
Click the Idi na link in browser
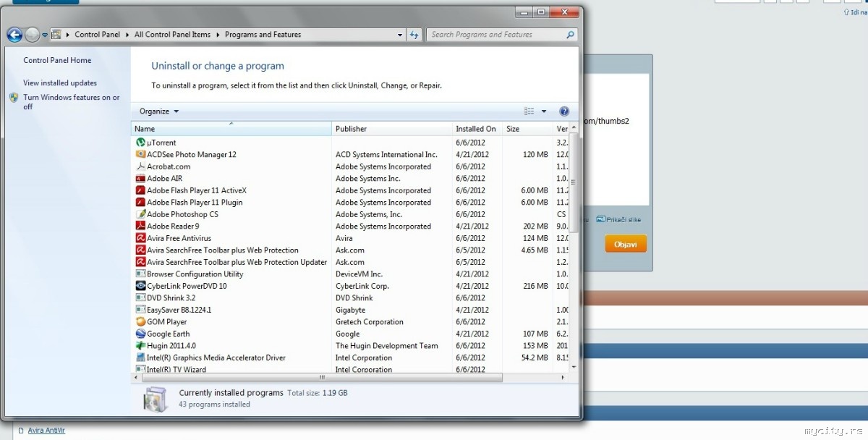(855, 12)
